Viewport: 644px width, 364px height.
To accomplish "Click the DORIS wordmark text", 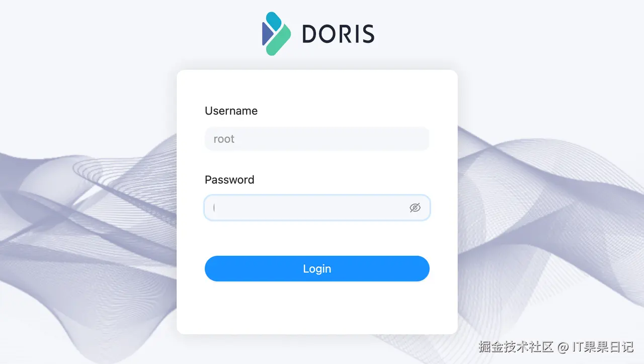I will (338, 34).
